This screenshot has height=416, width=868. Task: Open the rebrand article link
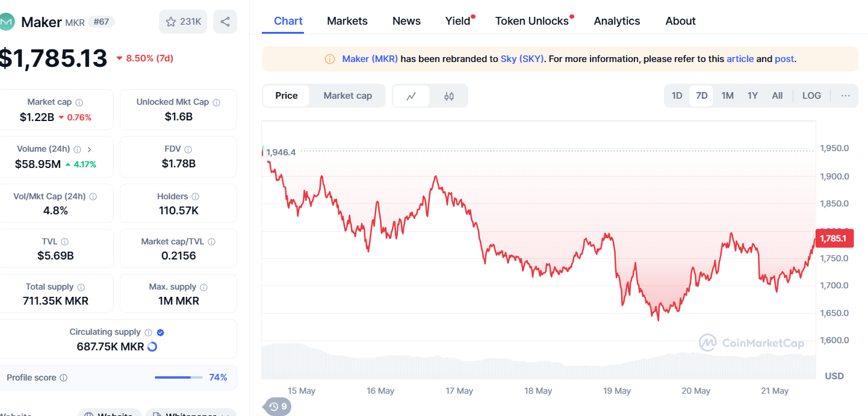point(740,59)
